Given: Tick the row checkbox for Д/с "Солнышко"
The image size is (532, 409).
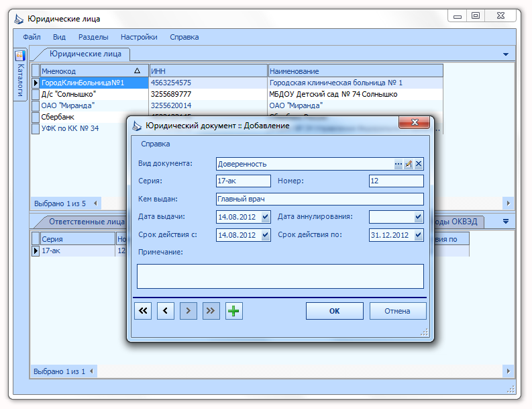Looking at the screenshot, I should click(x=36, y=94).
